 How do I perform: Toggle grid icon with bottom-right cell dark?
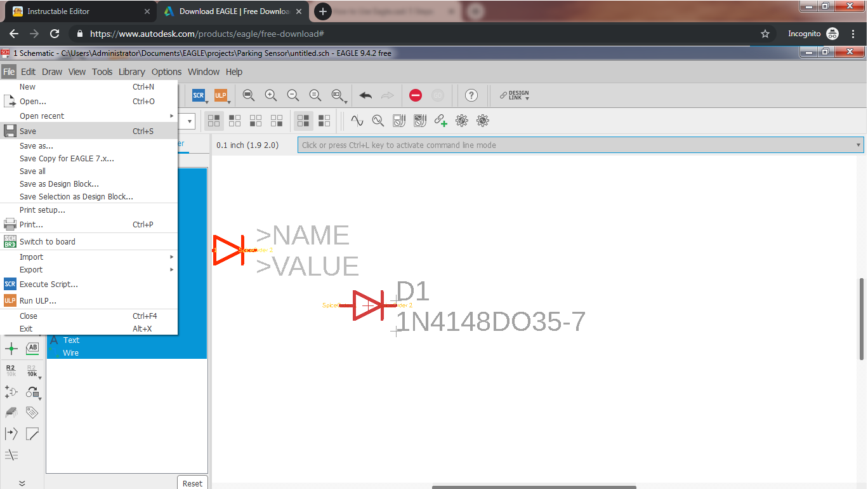click(x=277, y=120)
